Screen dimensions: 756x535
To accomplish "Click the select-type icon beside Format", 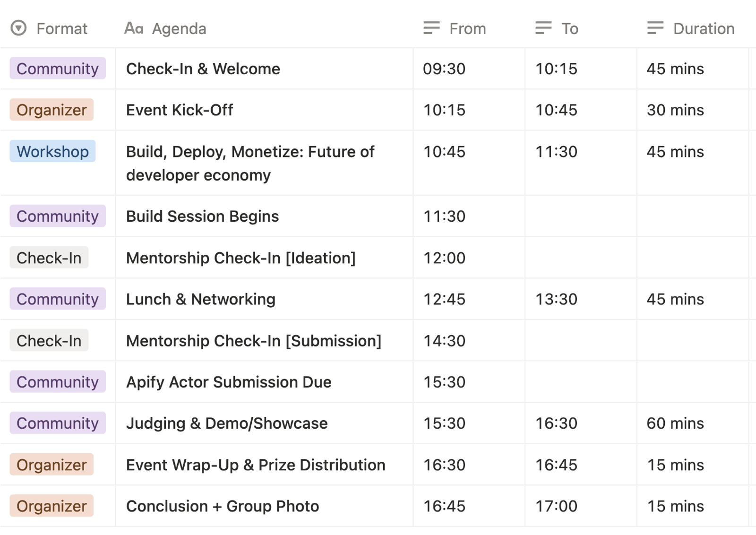I will click(18, 28).
